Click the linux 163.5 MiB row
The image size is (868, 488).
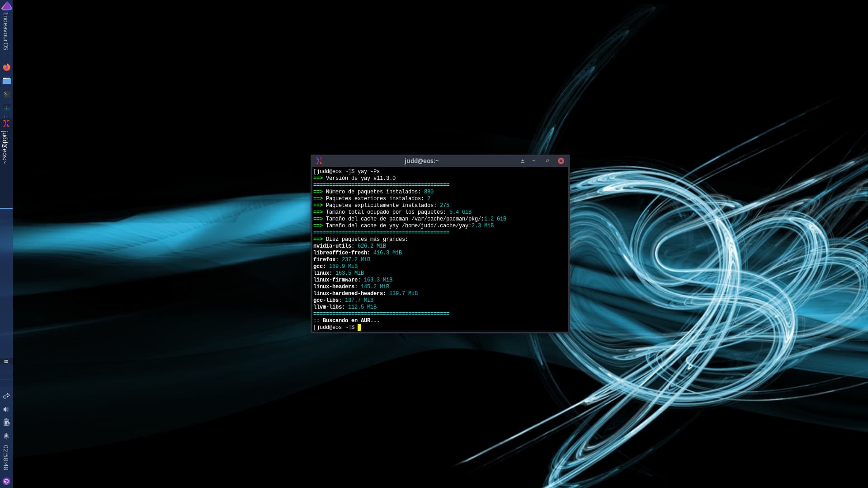coord(339,273)
